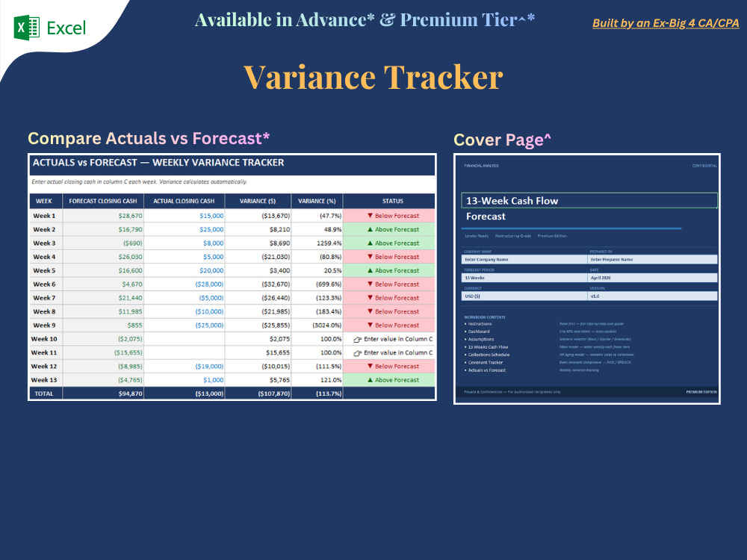Screen dimensions: 747x560
Task: Click Week 5 'Above Forecast' status cell
Action: 389,270
